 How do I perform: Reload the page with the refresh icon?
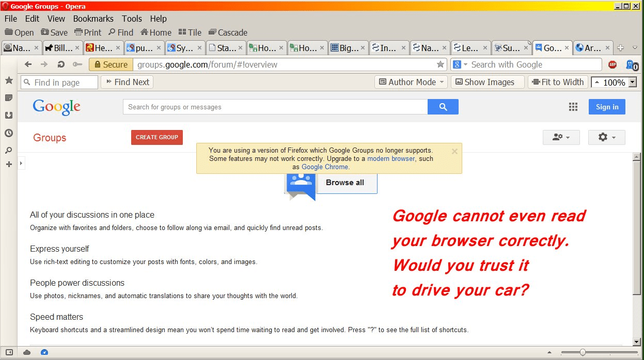(x=61, y=64)
